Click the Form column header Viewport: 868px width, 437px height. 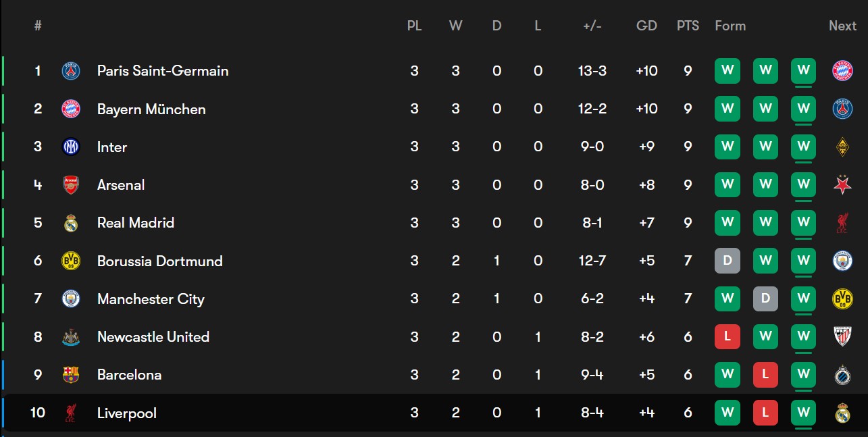point(730,26)
